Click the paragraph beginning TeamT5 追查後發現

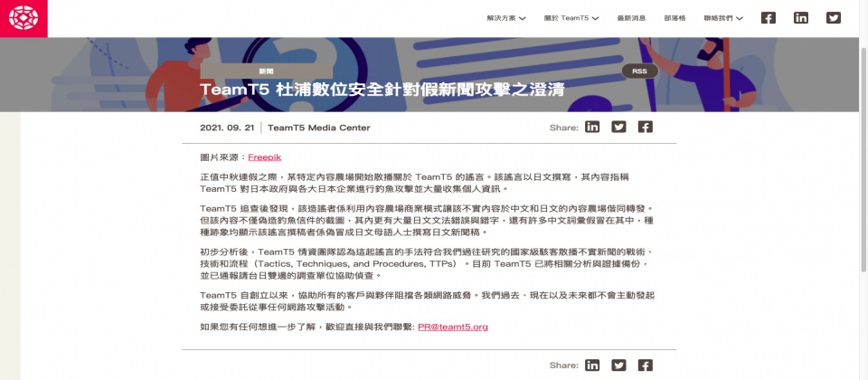[x=427, y=220]
